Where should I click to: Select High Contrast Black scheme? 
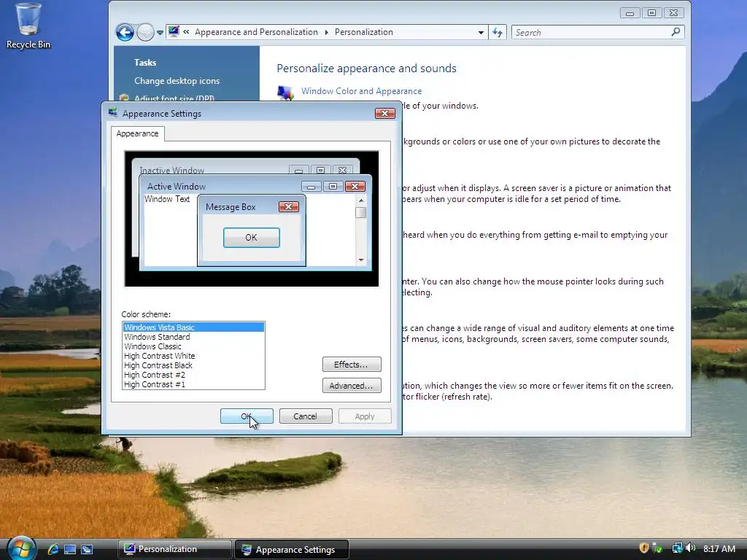pyautogui.click(x=193, y=365)
